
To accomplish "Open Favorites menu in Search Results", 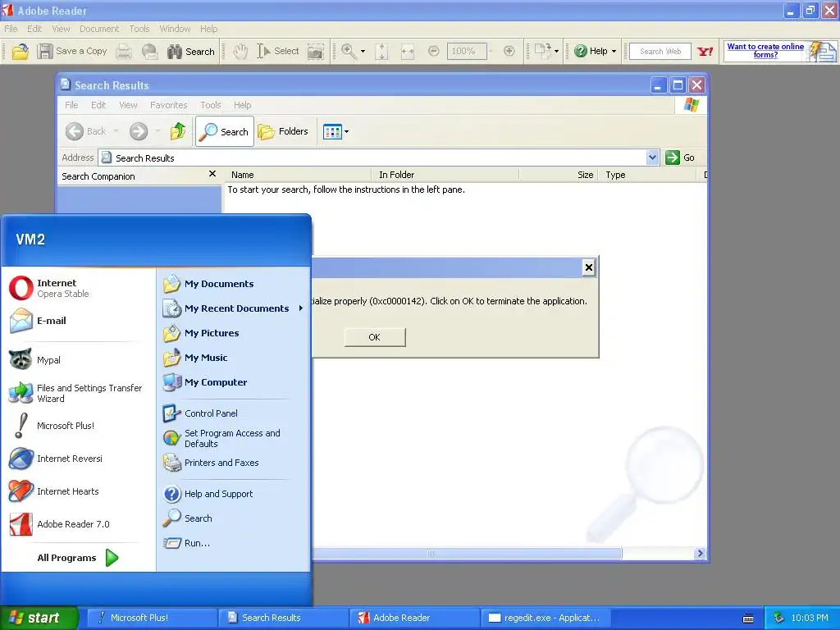I will click(x=168, y=105).
